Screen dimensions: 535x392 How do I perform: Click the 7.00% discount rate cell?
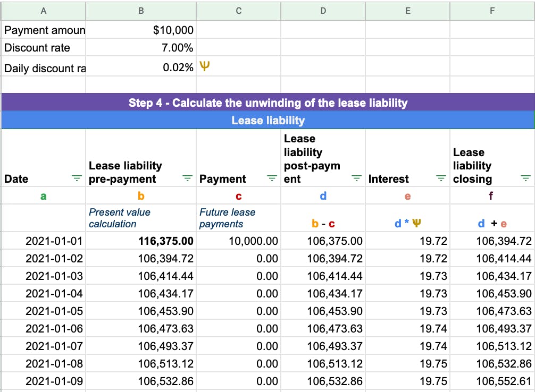pyautogui.click(x=141, y=48)
